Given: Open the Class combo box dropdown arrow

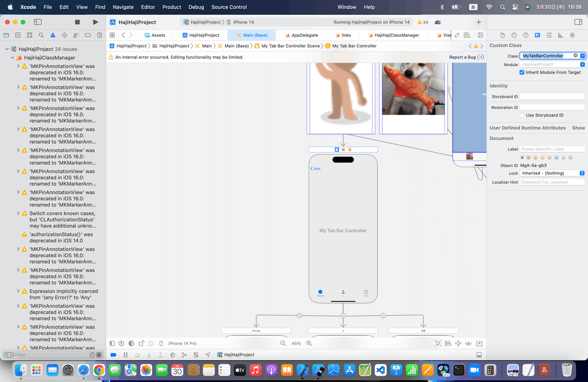Looking at the screenshot, I should (x=582, y=56).
